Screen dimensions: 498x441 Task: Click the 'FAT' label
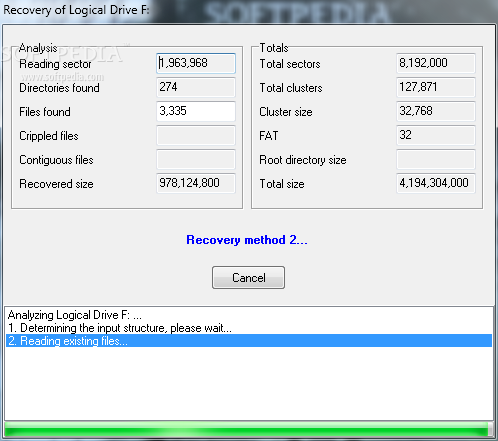point(269,136)
